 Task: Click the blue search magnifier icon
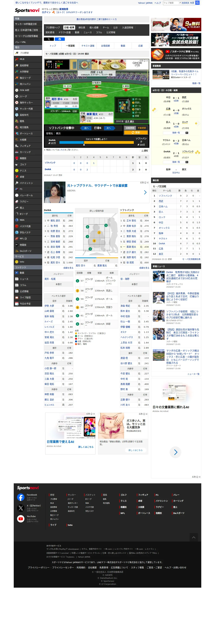click(x=197, y=3)
